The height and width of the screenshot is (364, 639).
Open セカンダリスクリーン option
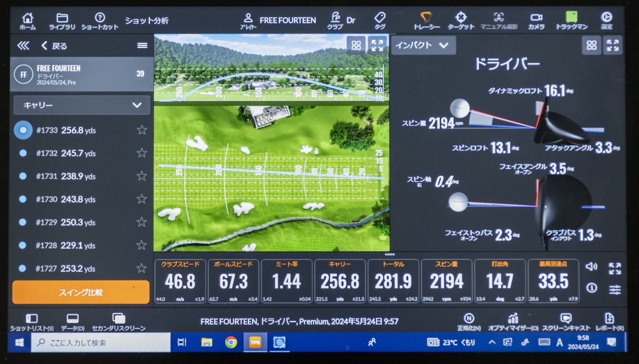point(119,322)
